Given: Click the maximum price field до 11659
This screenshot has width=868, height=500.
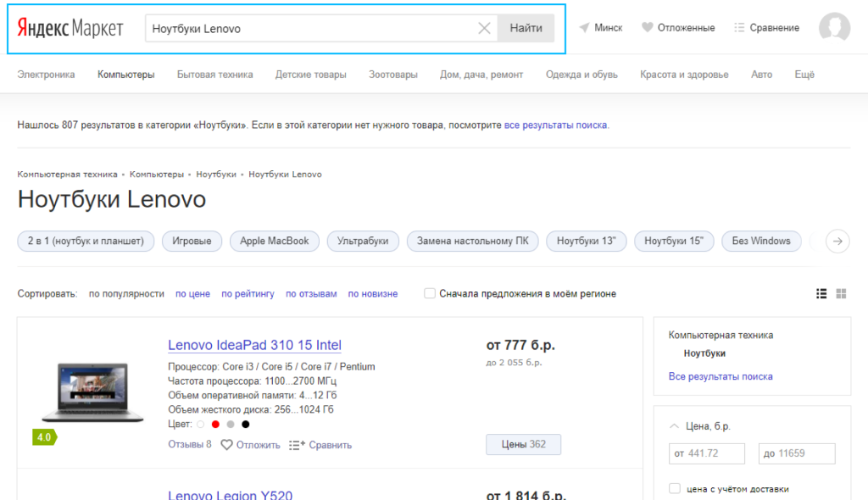Looking at the screenshot, I should pos(797,453).
